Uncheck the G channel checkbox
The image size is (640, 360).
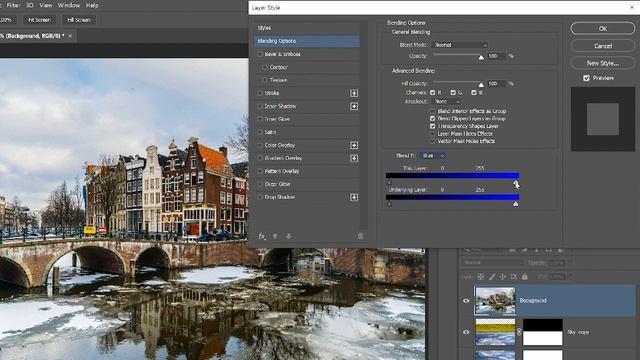click(453, 93)
